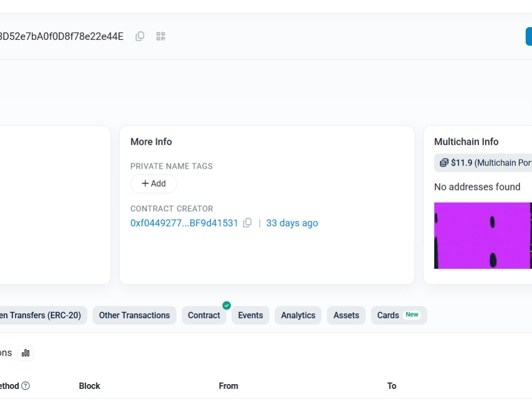Switch to Other Transactions tab

[x=135, y=315]
